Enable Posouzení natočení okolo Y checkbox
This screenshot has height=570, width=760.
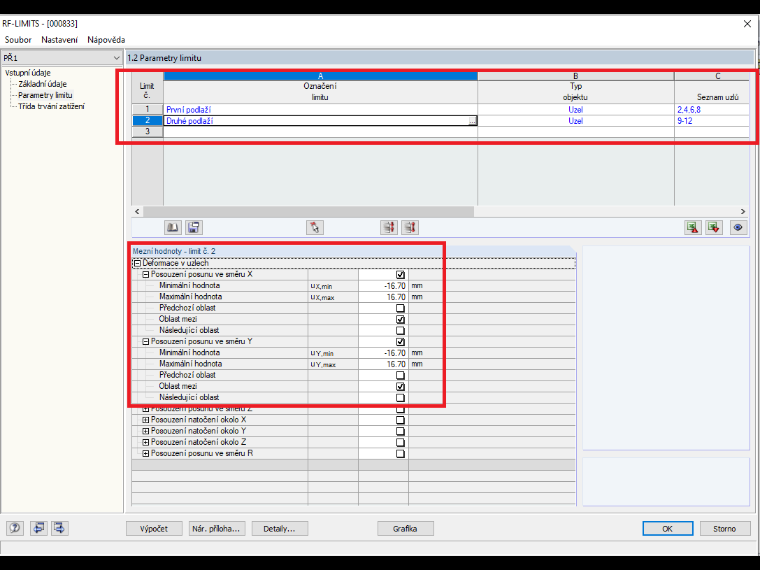pos(400,431)
